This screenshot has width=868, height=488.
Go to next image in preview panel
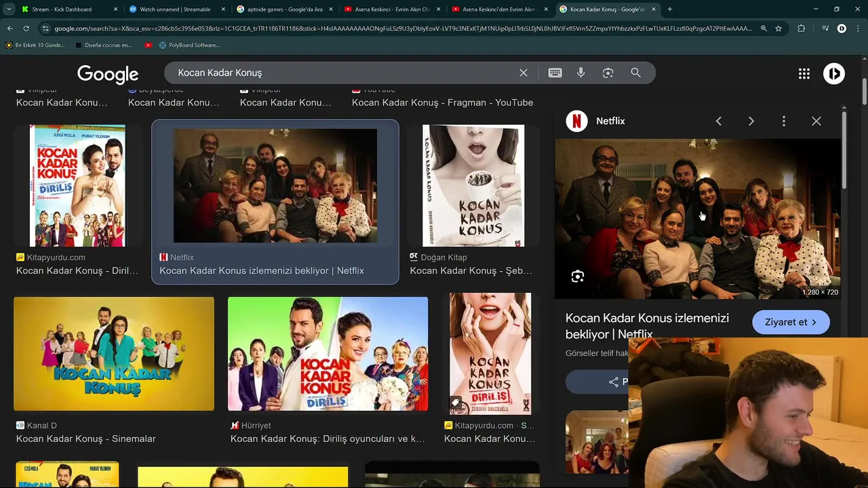[751, 121]
